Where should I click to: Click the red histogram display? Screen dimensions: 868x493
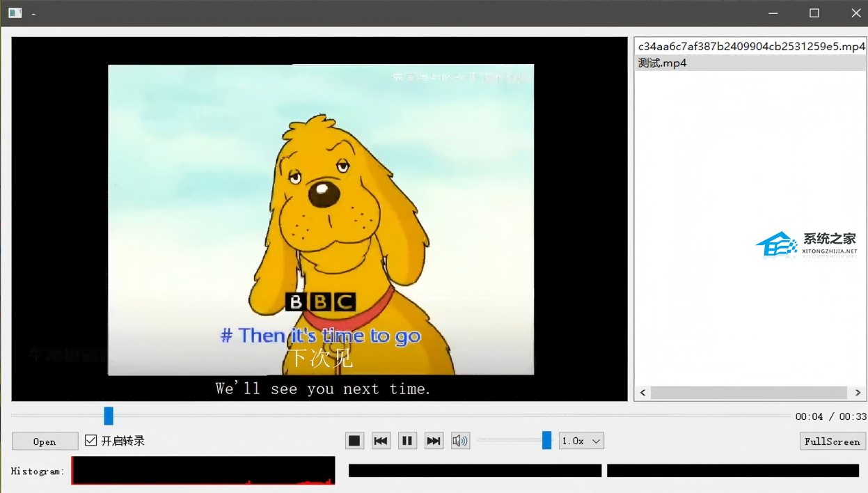point(203,471)
